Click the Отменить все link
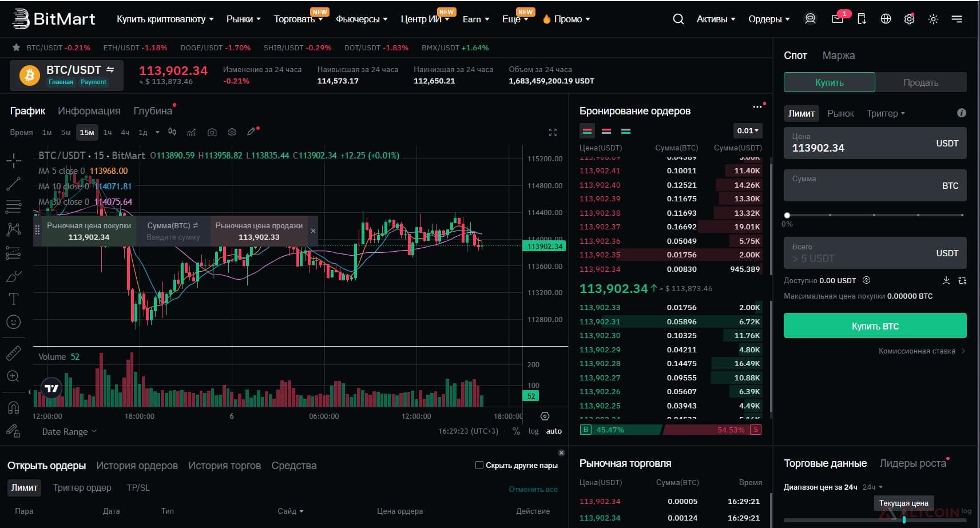980x528 pixels. pyautogui.click(x=533, y=489)
